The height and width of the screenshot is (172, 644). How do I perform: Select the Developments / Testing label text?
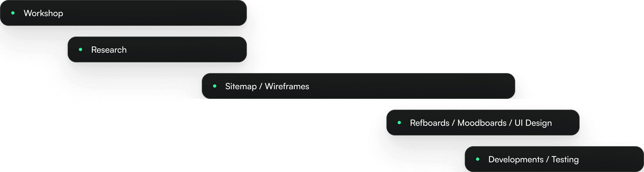[533, 159]
